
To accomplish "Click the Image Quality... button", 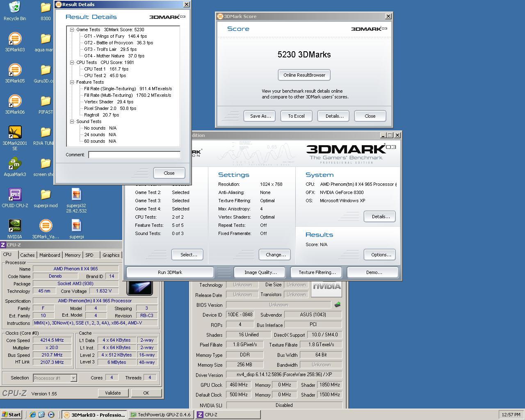I will tap(260, 272).
